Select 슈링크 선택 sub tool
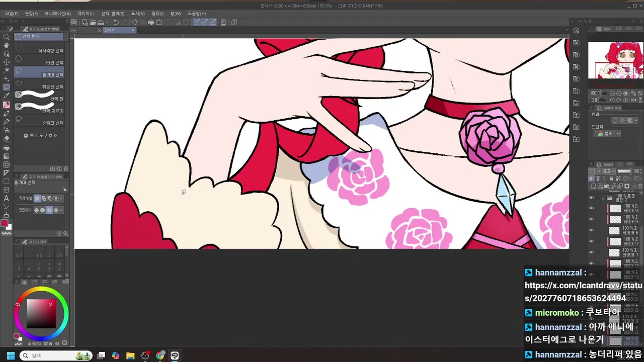 tap(39, 121)
